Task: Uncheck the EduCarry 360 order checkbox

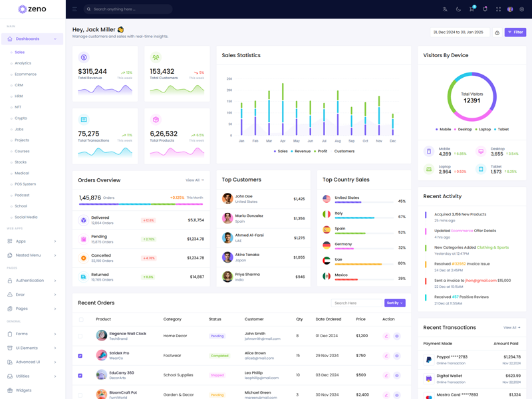Action: point(80,375)
